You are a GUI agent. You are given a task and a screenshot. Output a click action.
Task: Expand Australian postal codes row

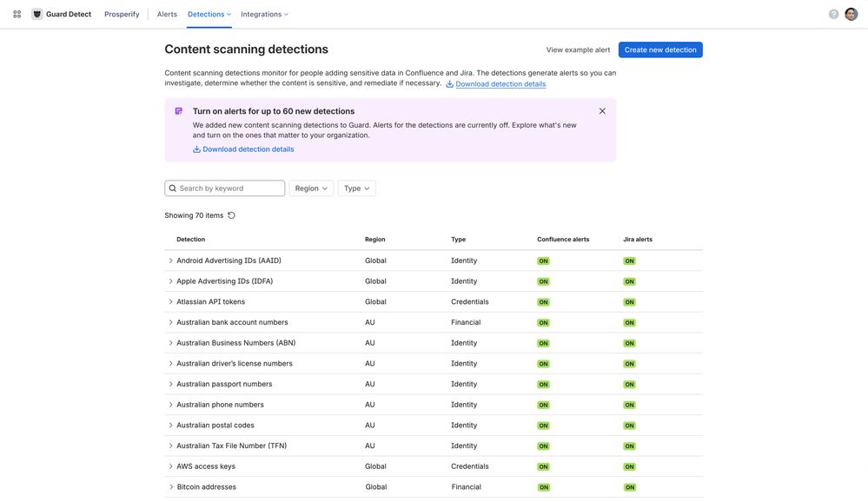(x=170, y=425)
